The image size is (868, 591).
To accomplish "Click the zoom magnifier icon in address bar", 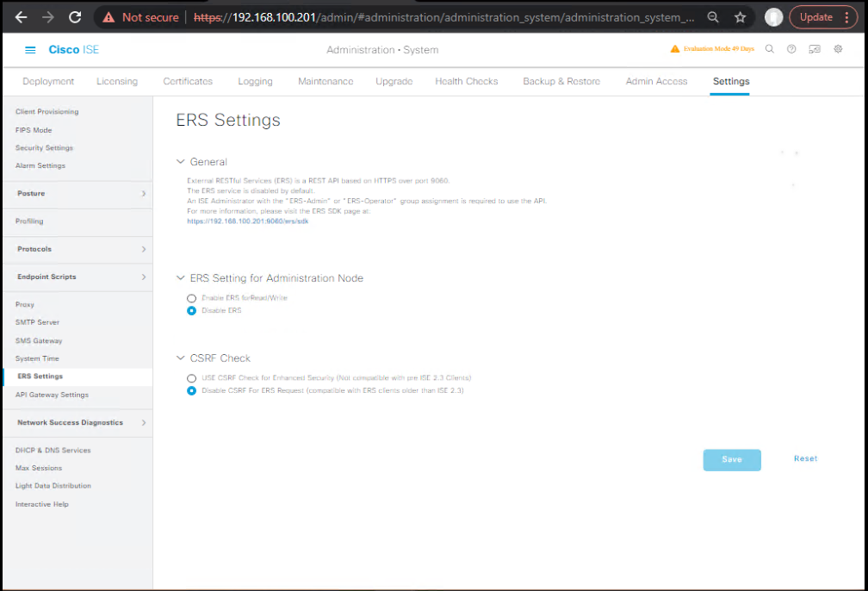I will 713,17.
